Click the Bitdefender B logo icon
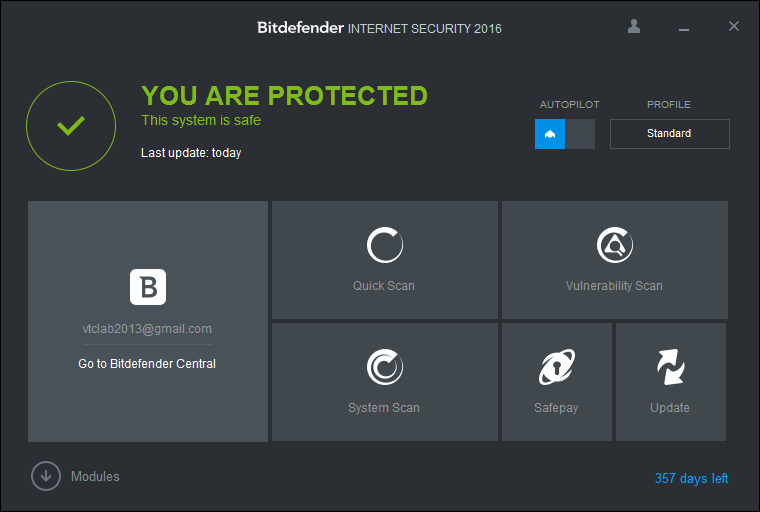 [148, 287]
